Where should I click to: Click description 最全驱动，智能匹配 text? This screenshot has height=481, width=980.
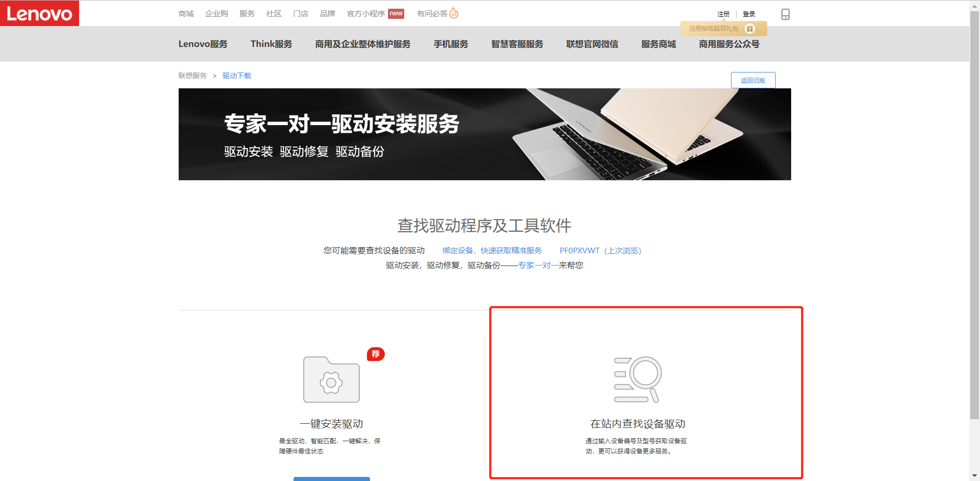[330, 446]
